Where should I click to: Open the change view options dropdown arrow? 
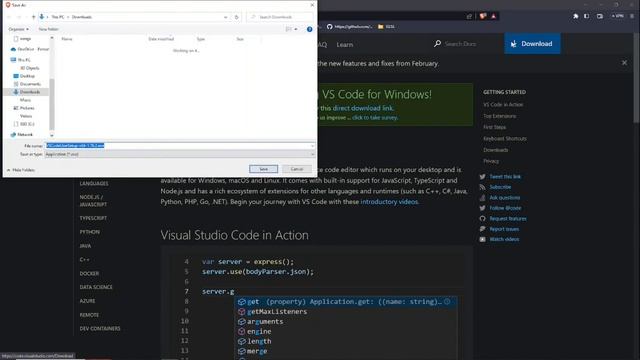(296, 29)
